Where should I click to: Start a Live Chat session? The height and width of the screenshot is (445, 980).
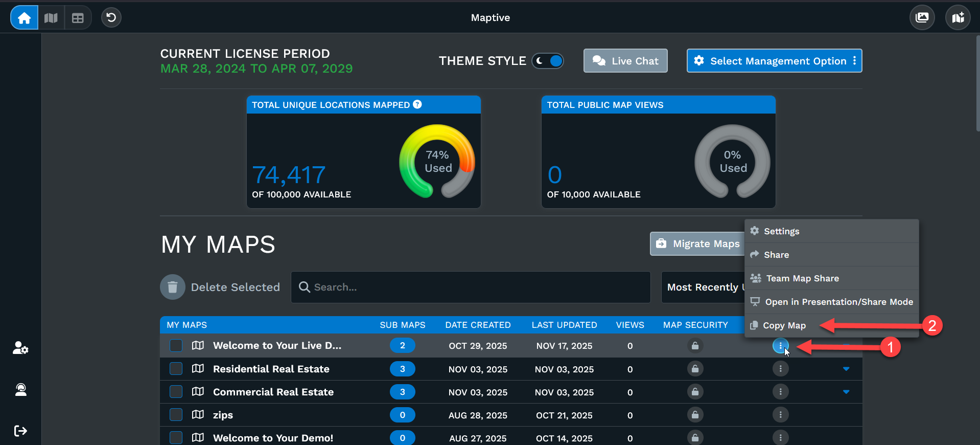click(x=625, y=61)
